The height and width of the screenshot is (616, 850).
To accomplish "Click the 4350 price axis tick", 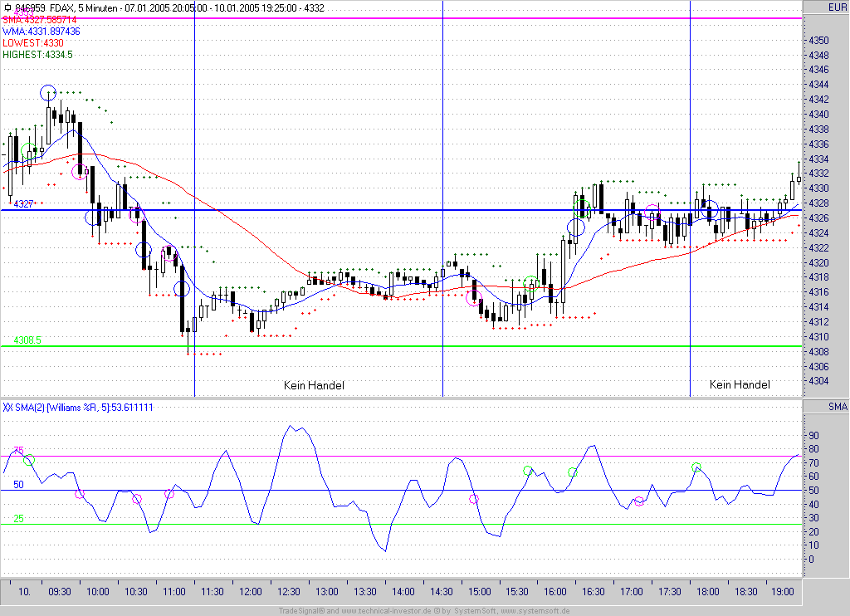I will (818, 40).
